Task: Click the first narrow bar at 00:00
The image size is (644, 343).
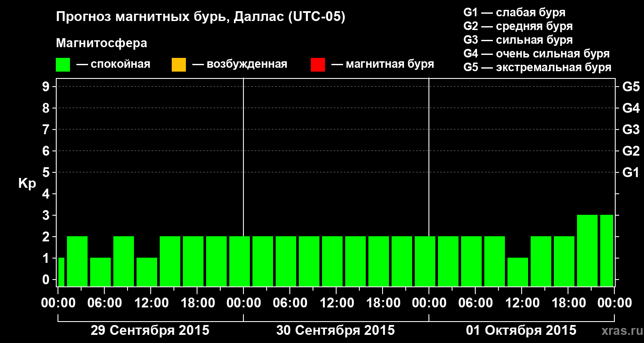Action: [61, 272]
